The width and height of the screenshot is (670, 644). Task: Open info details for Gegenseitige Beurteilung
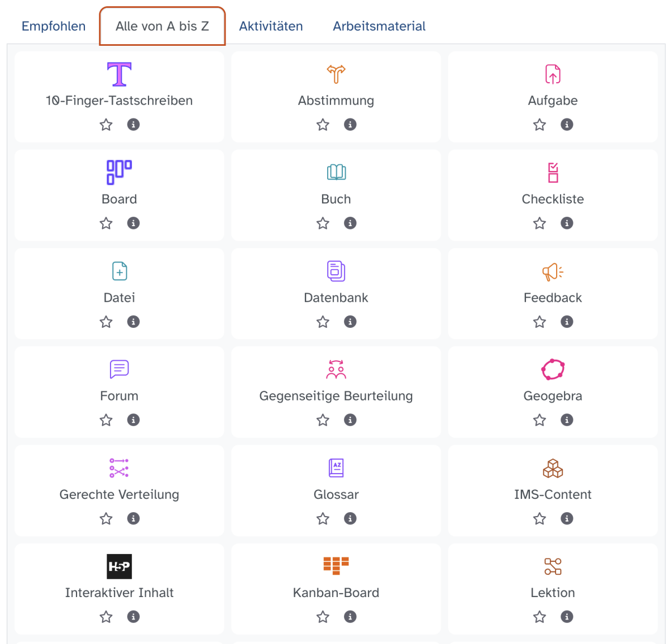pyautogui.click(x=350, y=420)
